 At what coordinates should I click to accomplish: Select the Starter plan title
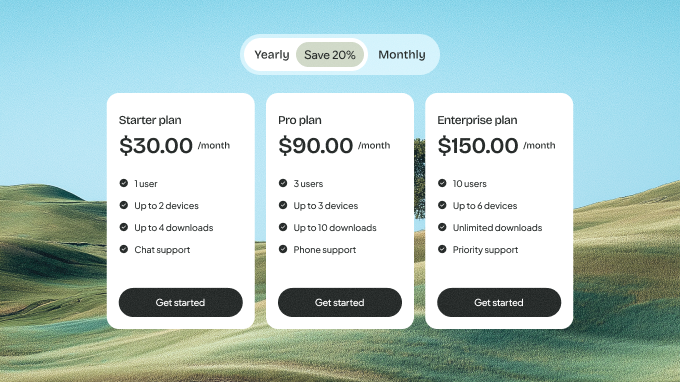pos(150,120)
